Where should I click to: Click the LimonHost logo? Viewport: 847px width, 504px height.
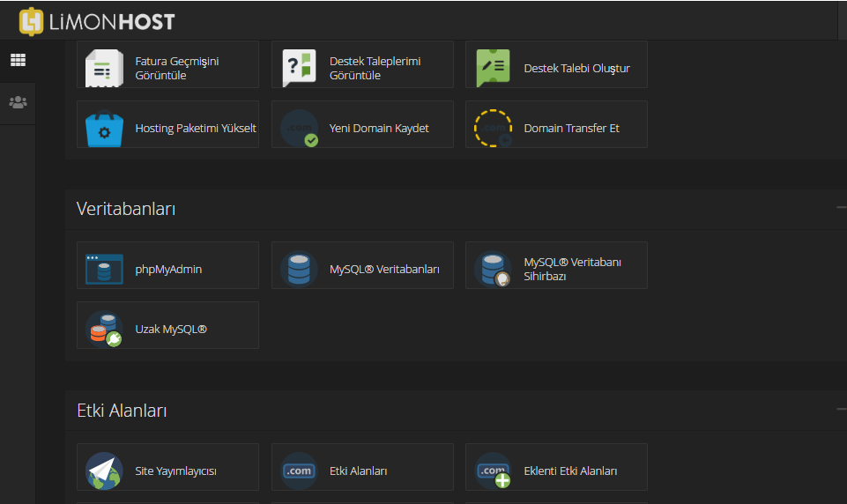click(x=97, y=22)
